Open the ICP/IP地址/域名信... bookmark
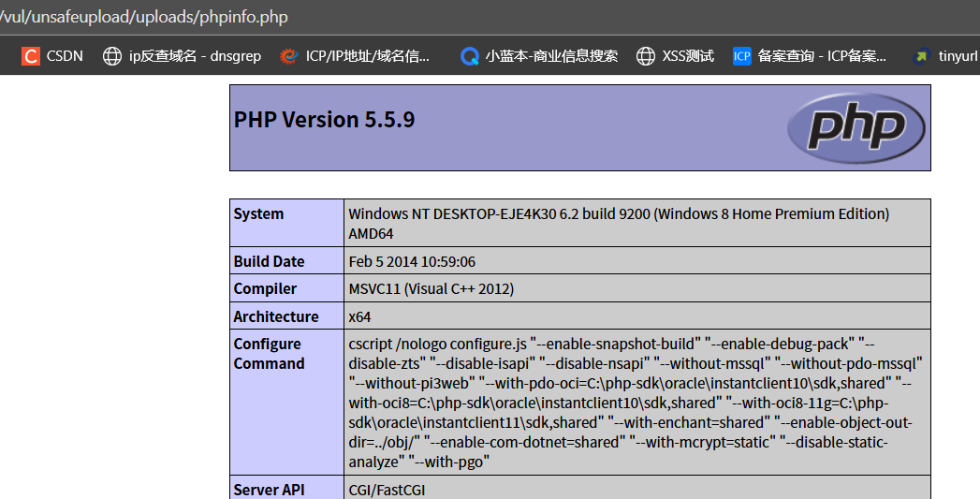This screenshot has height=499, width=980. pyautogui.click(x=368, y=56)
